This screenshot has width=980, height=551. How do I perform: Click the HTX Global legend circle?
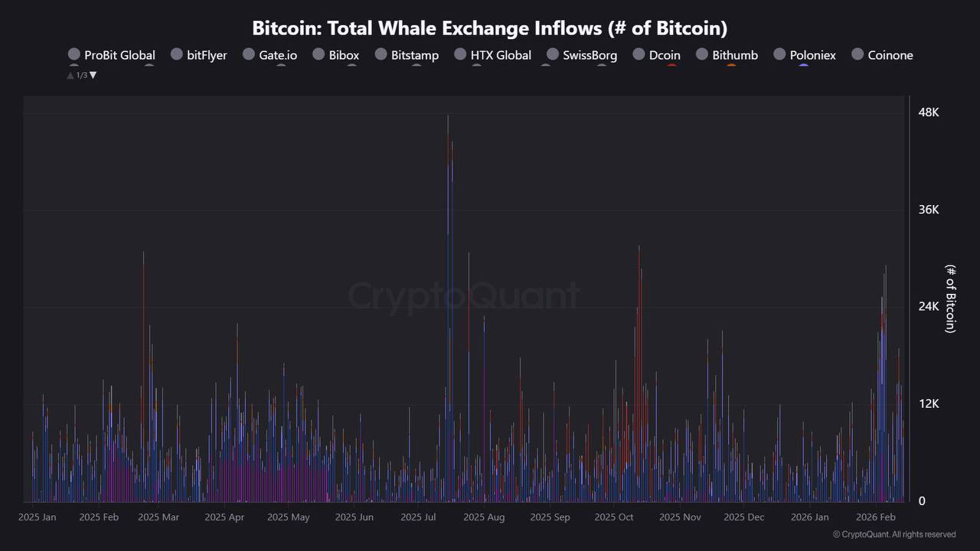click(460, 54)
